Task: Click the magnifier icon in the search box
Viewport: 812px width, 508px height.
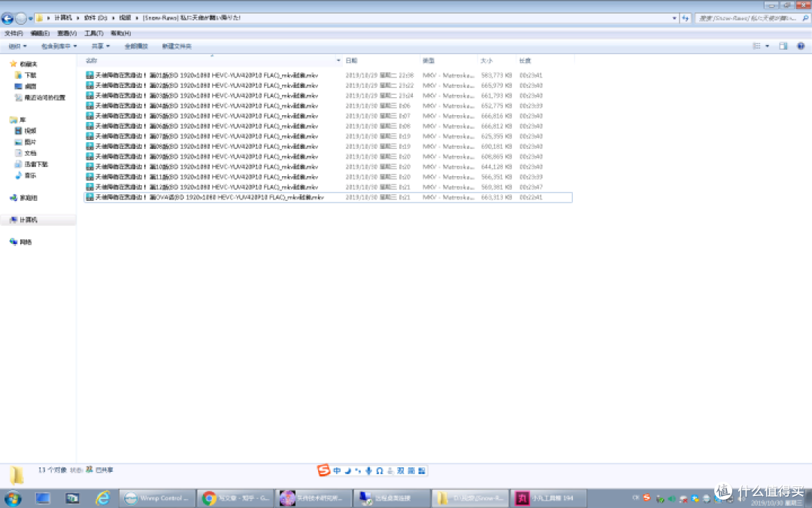Action: 805,18
